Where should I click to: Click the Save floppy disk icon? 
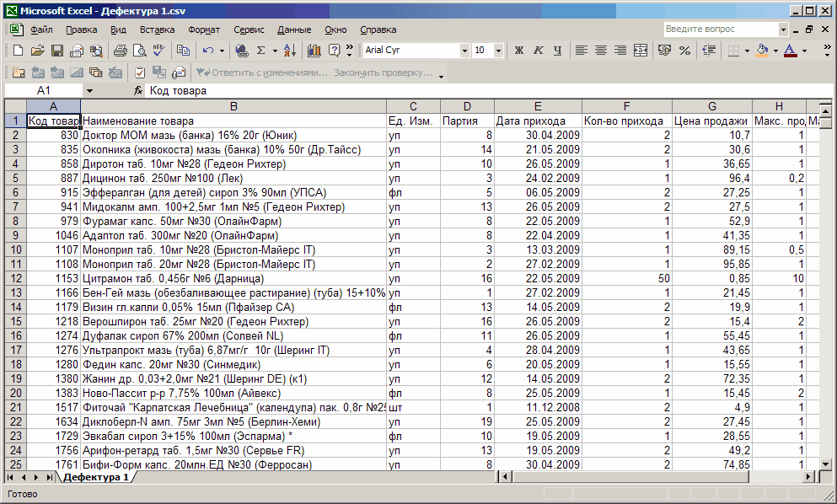click(x=57, y=51)
